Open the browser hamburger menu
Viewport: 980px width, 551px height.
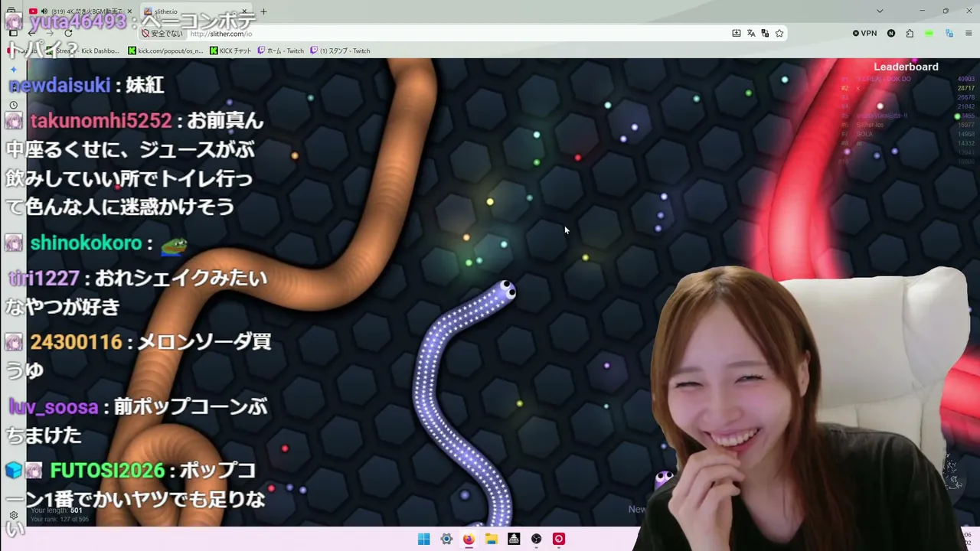click(969, 34)
